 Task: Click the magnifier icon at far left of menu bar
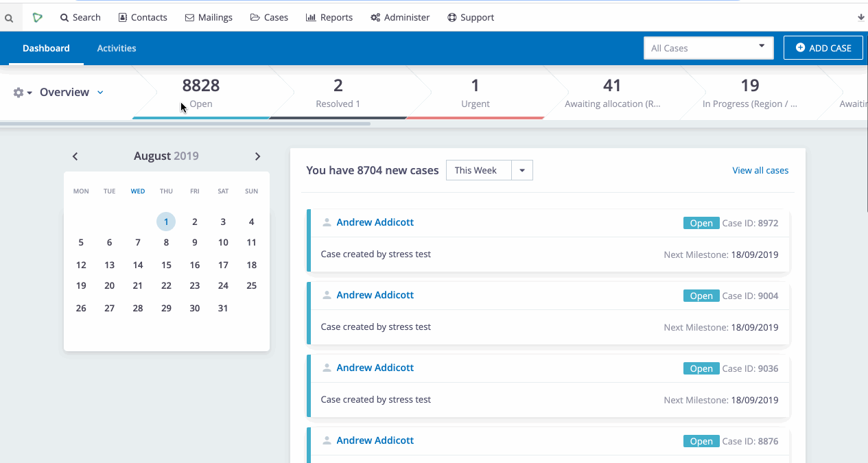pyautogui.click(x=9, y=18)
